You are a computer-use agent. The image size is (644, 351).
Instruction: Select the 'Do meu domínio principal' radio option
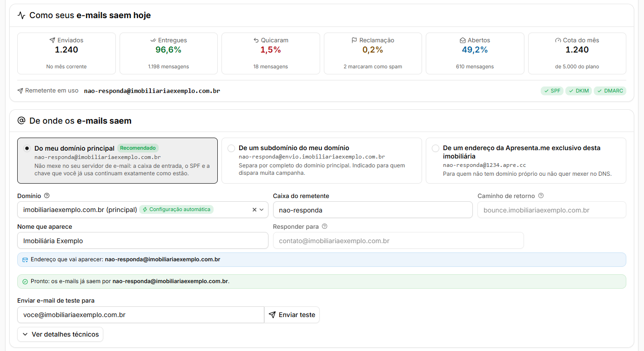(27, 148)
